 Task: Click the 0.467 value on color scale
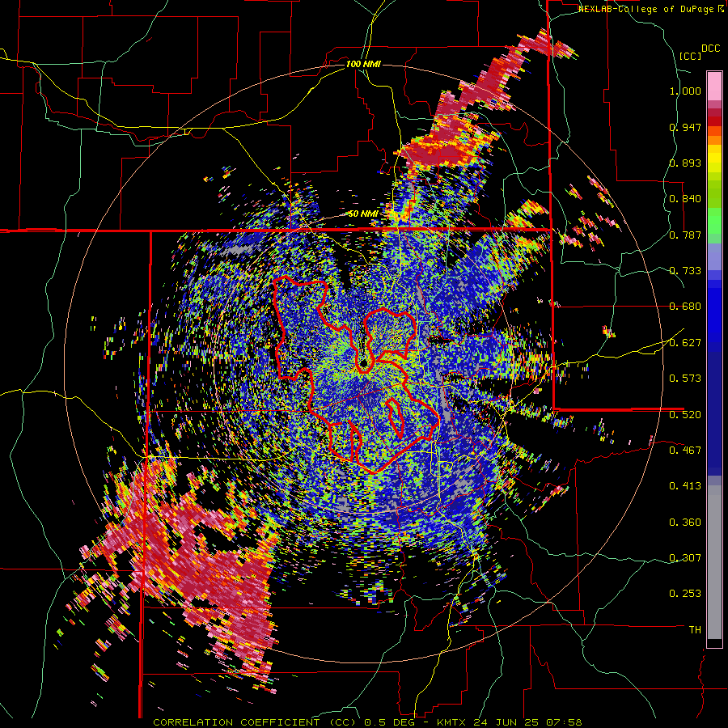(x=685, y=451)
